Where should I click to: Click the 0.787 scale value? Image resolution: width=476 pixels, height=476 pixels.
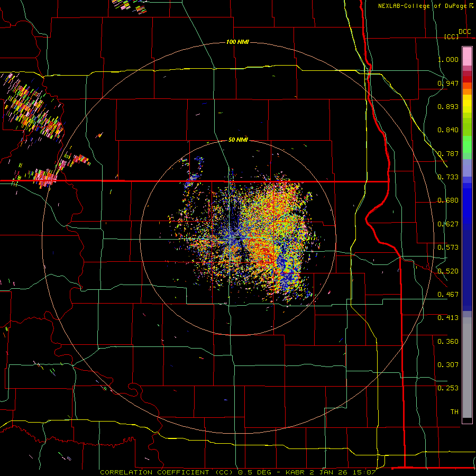(x=448, y=153)
